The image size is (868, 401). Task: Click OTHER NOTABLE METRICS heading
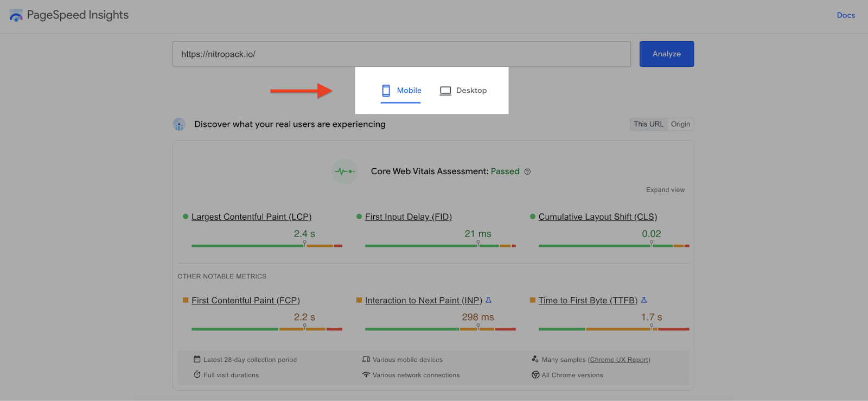coord(222,276)
